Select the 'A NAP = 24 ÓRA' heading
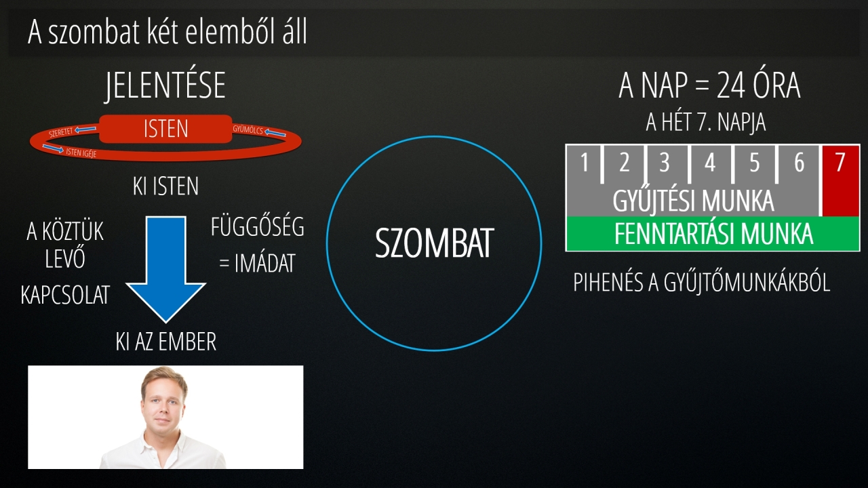Image resolution: width=868 pixels, height=488 pixels. click(709, 87)
